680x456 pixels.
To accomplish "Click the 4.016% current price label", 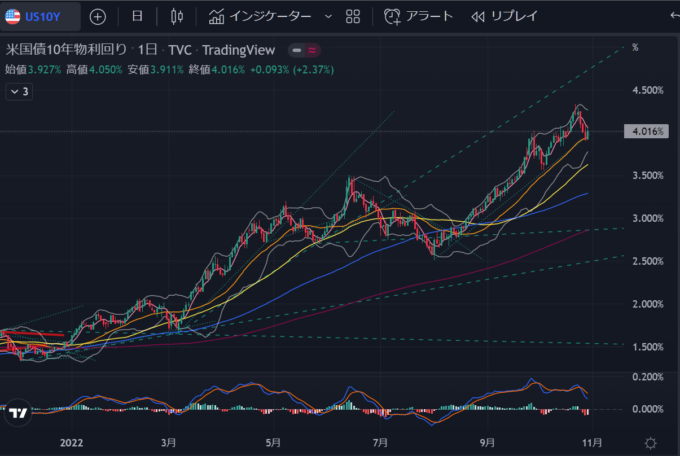I will pyautogui.click(x=645, y=131).
